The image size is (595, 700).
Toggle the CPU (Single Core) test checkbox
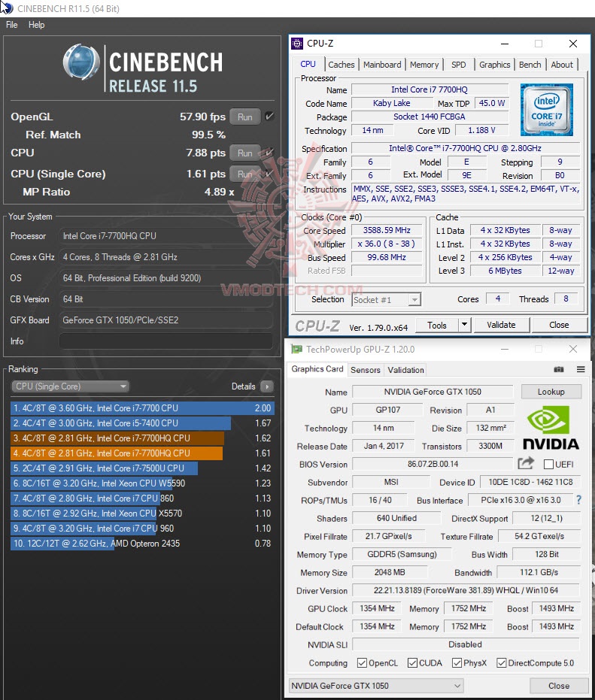269,173
